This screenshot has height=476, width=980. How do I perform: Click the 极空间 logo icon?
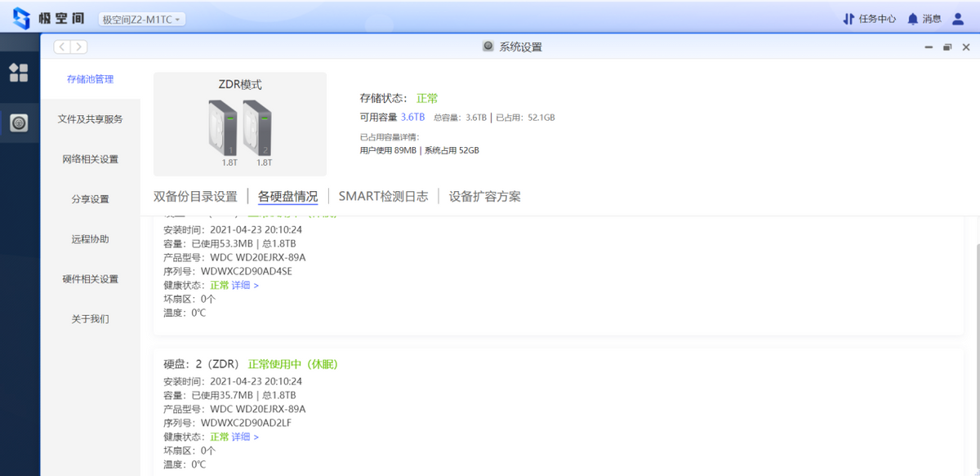point(20,18)
